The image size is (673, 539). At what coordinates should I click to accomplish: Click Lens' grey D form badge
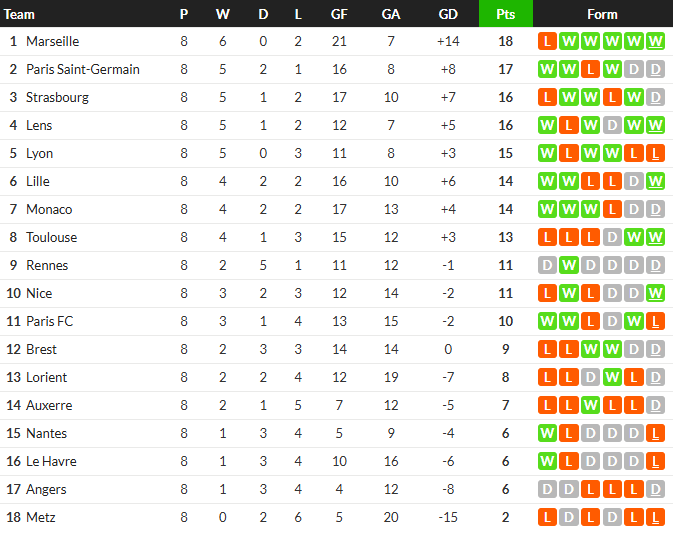pos(612,125)
